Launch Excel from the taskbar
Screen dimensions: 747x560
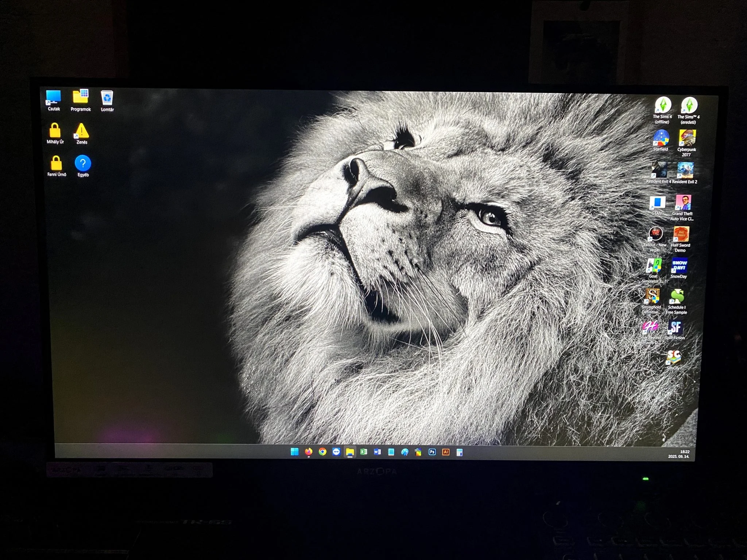364,452
